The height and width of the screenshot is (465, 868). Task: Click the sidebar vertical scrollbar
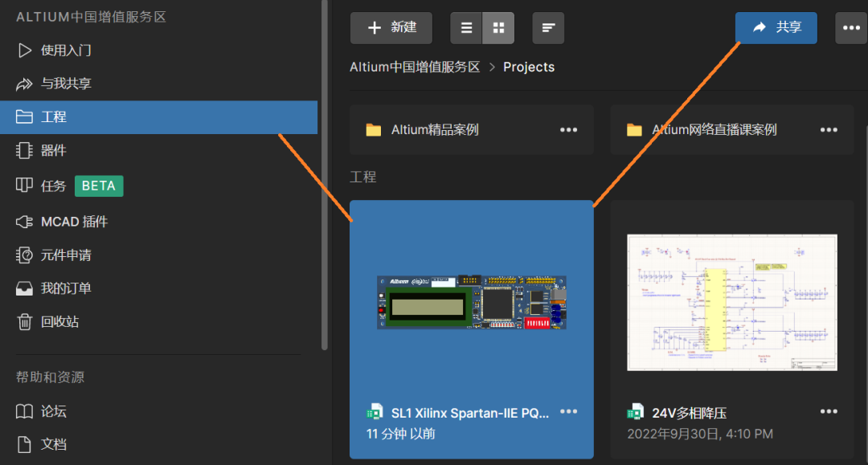tap(325, 175)
